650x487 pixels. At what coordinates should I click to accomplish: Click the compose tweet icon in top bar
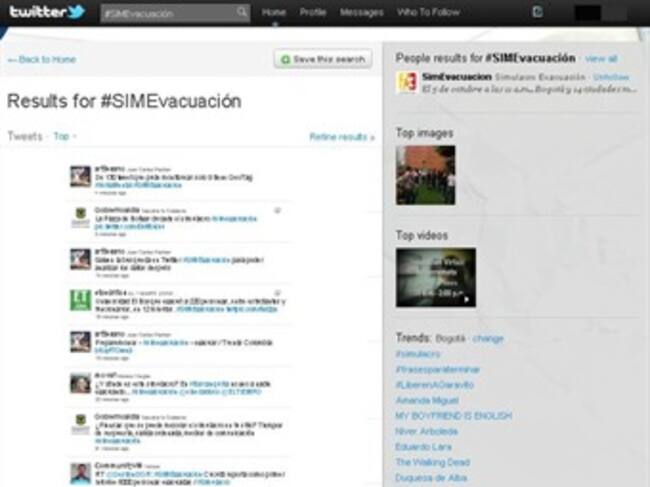[537, 13]
